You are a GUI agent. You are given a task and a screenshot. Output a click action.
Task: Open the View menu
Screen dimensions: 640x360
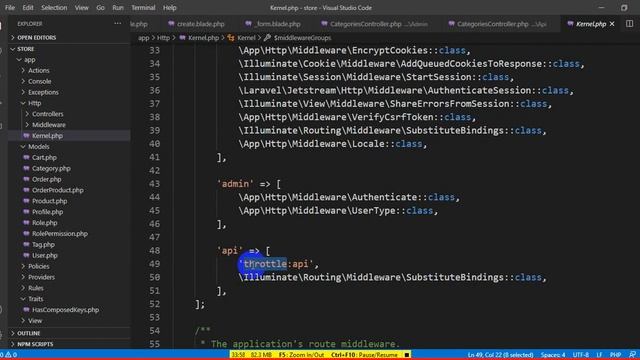pyautogui.click(x=81, y=8)
